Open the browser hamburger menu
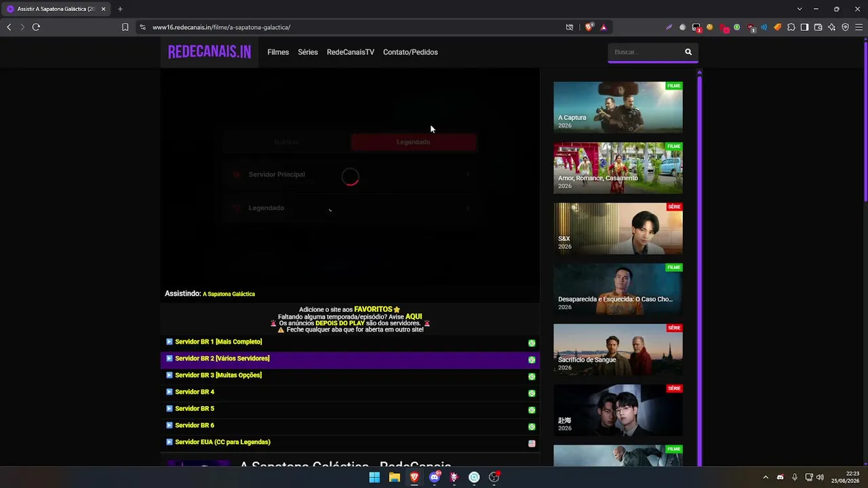The width and height of the screenshot is (868, 488). (859, 27)
